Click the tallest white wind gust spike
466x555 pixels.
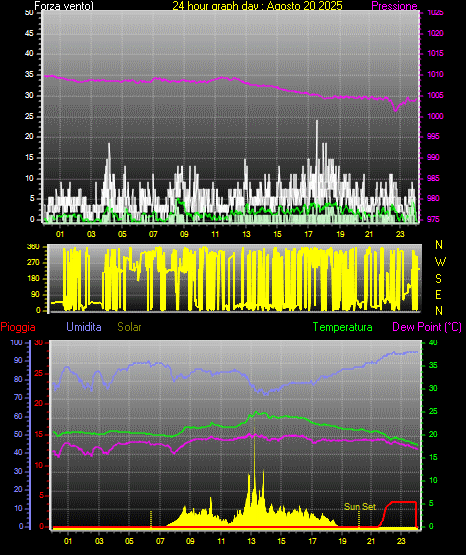pyautogui.click(x=317, y=122)
